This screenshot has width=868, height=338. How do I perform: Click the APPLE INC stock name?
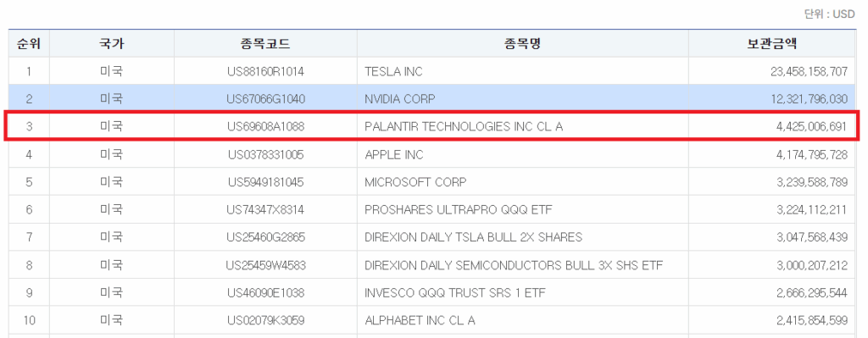[x=393, y=154]
